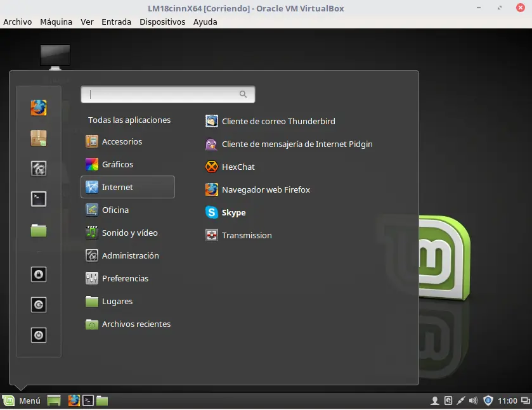Image resolution: width=532 pixels, height=410 pixels.
Task: Click the window list icon in tray corner
Action: [526, 401]
